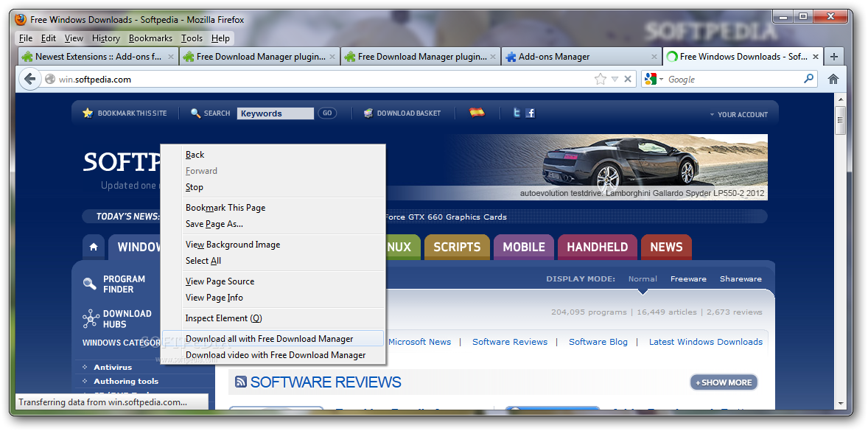Screen dimensions: 868x431
Task: Open the Tools menu
Action: click(192, 38)
